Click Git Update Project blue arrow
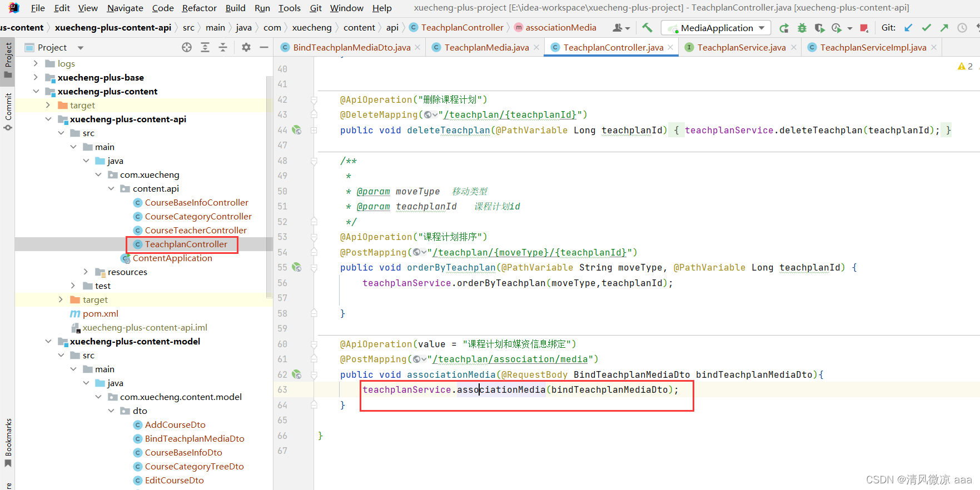Viewport: 980px width, 490px height. (908, 28)
